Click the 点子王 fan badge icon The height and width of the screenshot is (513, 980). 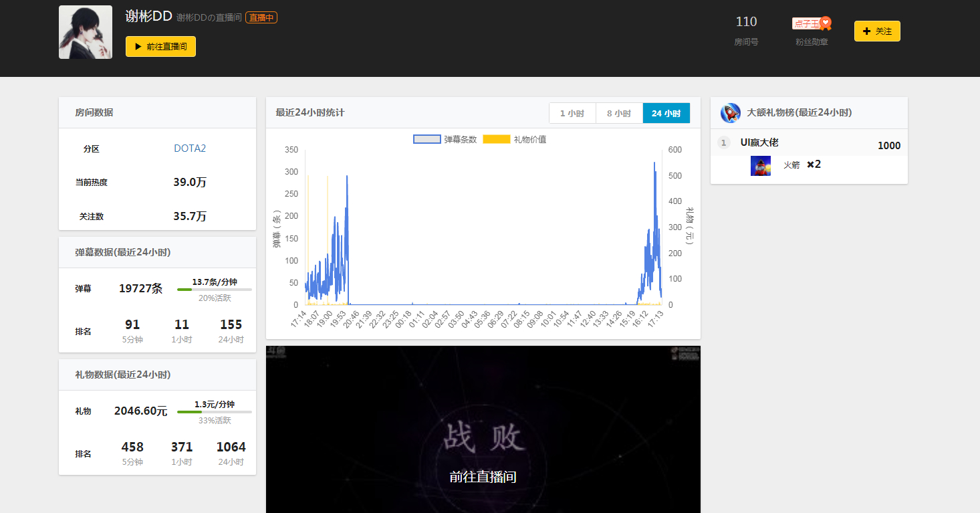(x=812, y=23)
